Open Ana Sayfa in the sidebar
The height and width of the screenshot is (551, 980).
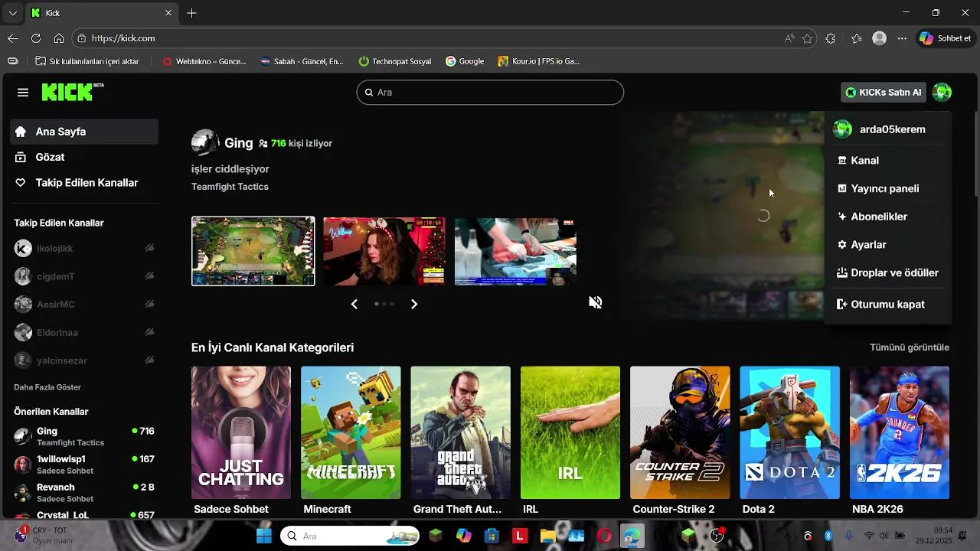(x=84, y=132)
